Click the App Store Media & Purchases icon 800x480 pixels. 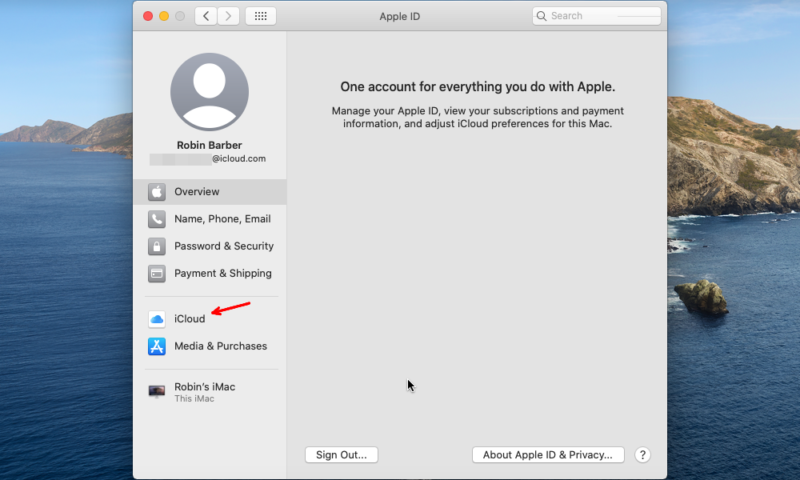pos(157,346)
